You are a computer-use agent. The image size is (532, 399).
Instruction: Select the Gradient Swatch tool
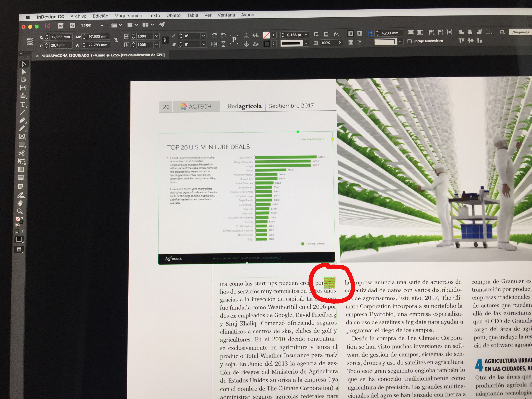coord(21,170)
